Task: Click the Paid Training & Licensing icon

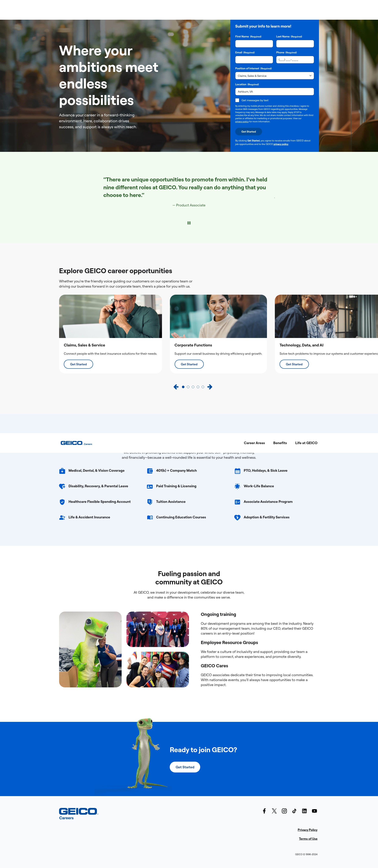Action: coord(150,486)
